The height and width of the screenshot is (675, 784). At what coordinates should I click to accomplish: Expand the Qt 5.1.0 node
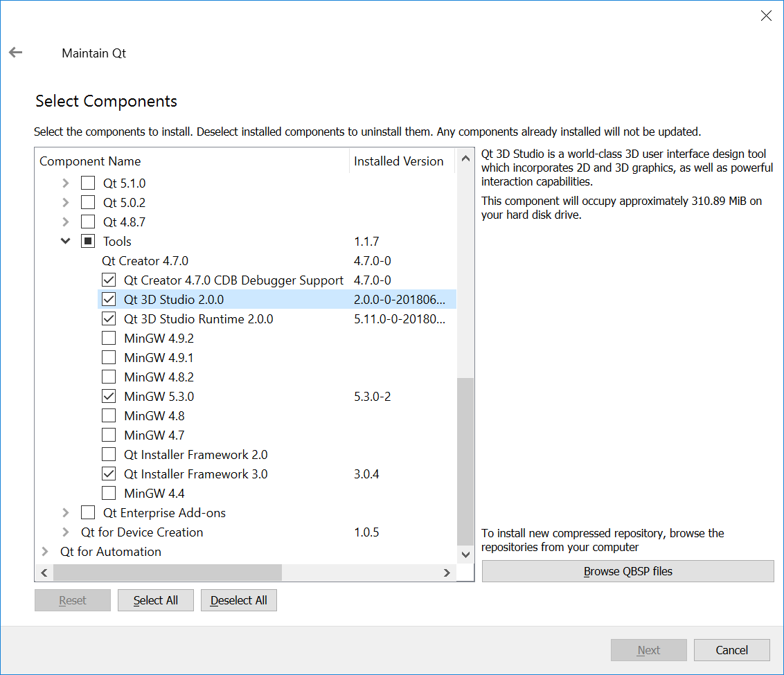click(66, 183)
